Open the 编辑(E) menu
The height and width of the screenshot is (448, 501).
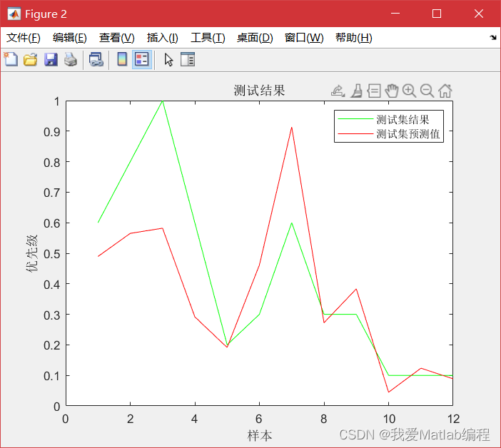[70, 38]
